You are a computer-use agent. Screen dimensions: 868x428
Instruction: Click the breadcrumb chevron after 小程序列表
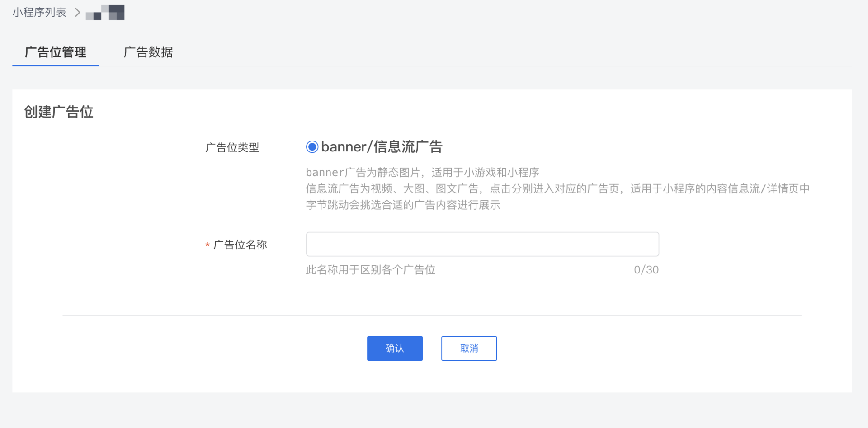[x=77, y=12]
